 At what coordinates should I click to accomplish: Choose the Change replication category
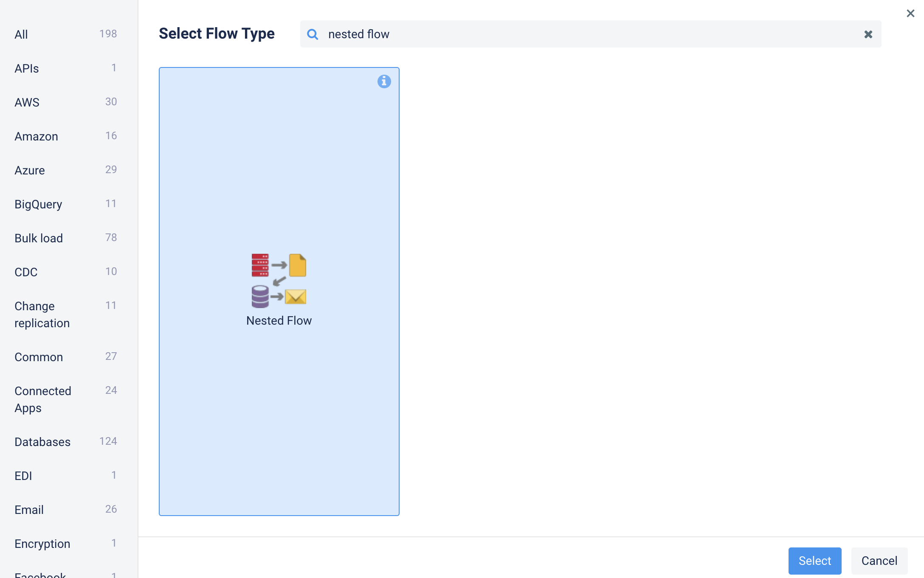[x=42, y=314]
